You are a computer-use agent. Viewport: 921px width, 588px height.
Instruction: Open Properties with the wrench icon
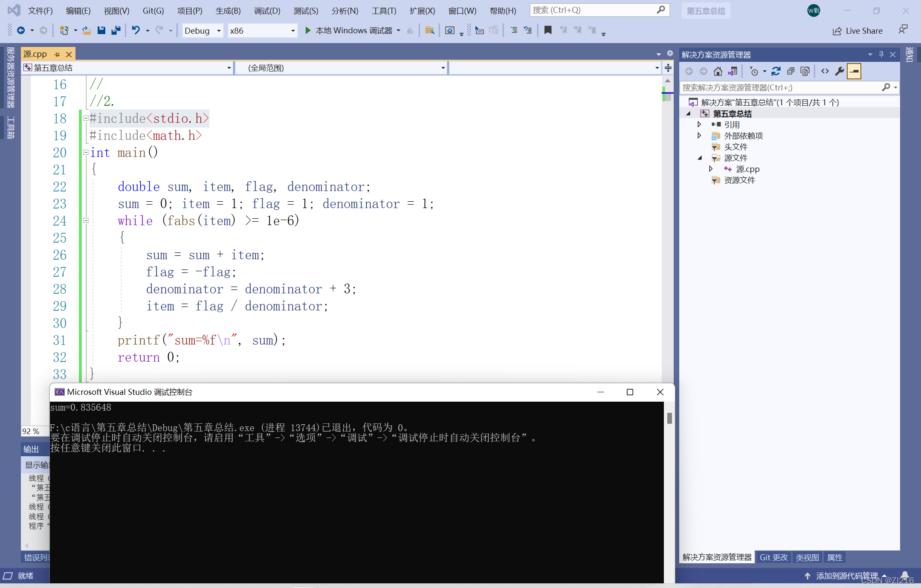(840, 71)
